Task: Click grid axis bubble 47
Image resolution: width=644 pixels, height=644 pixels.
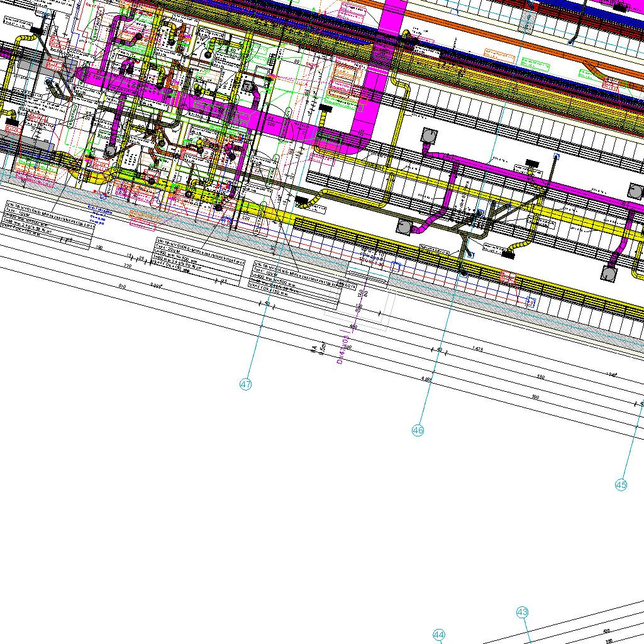Action: 246,384
